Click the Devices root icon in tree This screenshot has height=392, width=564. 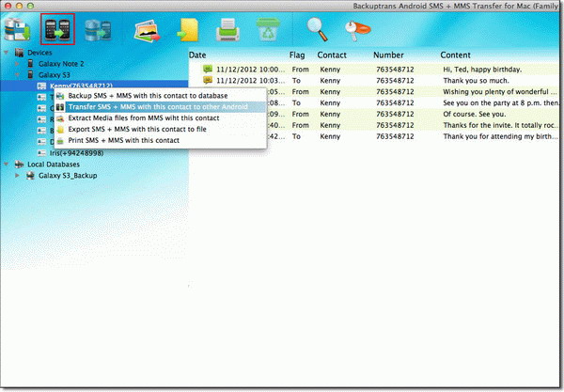coord(20,53)
